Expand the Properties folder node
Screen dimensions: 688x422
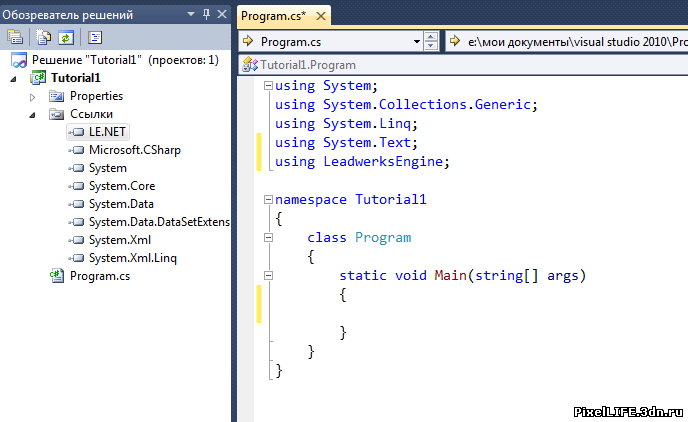coord(32,97)
